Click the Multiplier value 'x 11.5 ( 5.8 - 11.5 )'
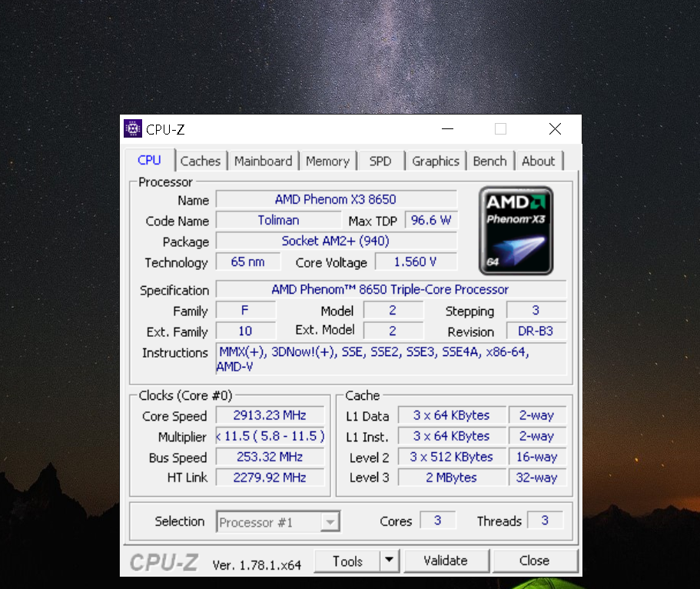700x589 pixels. (x=270, y=436)
